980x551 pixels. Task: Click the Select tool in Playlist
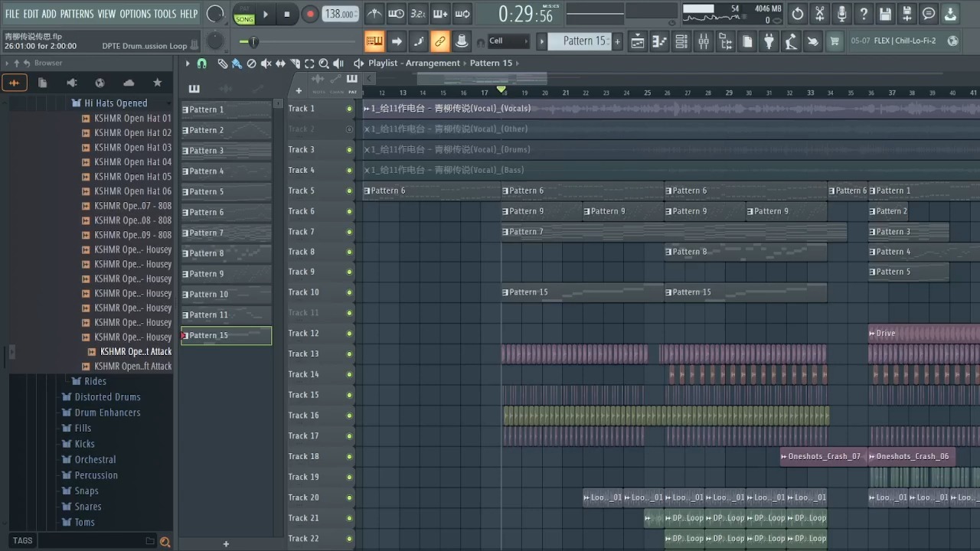coord(309,64)
